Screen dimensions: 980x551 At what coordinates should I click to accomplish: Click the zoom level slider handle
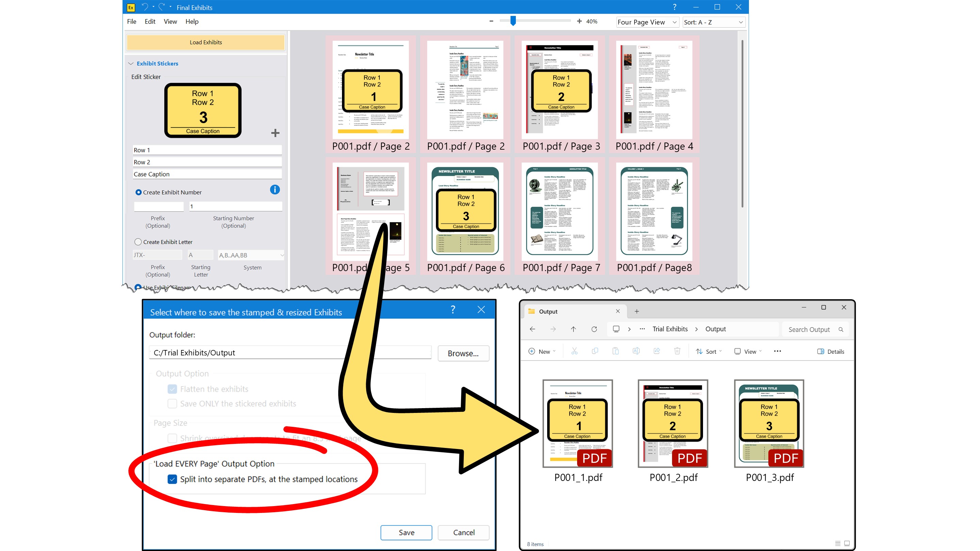point(512,22)
